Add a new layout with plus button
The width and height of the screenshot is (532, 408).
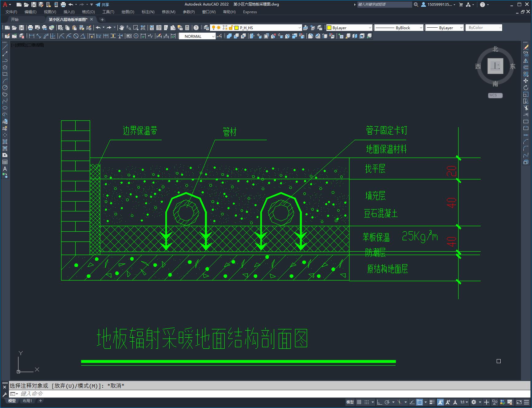[x=40, y=401]
